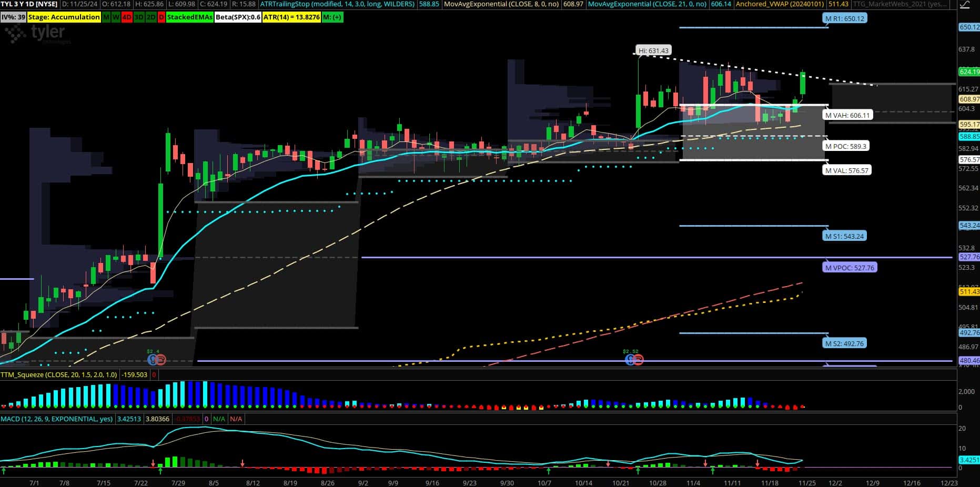Click the R: 15.88 range value
Viewport: 980px width, 487px height.
244,4
